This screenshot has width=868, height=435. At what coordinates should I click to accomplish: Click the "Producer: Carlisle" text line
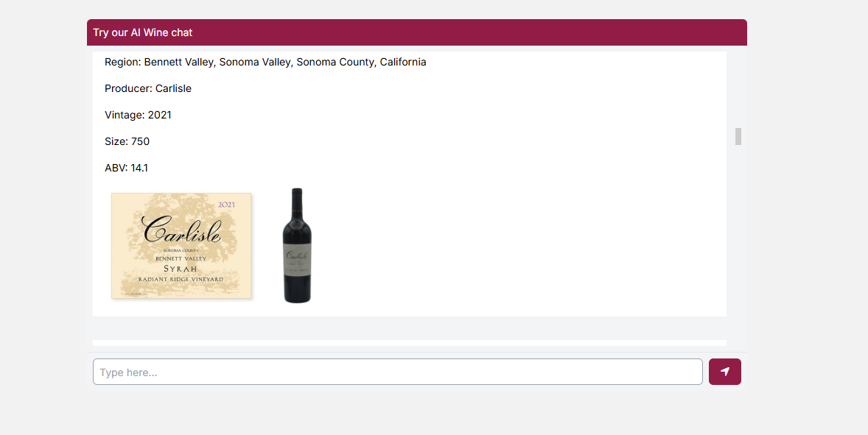click(x=148, y=88)
